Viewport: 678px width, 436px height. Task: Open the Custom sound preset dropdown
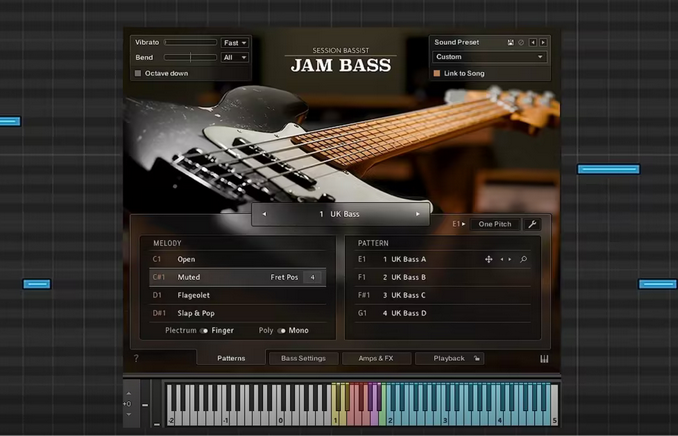(x=489, y=57)
